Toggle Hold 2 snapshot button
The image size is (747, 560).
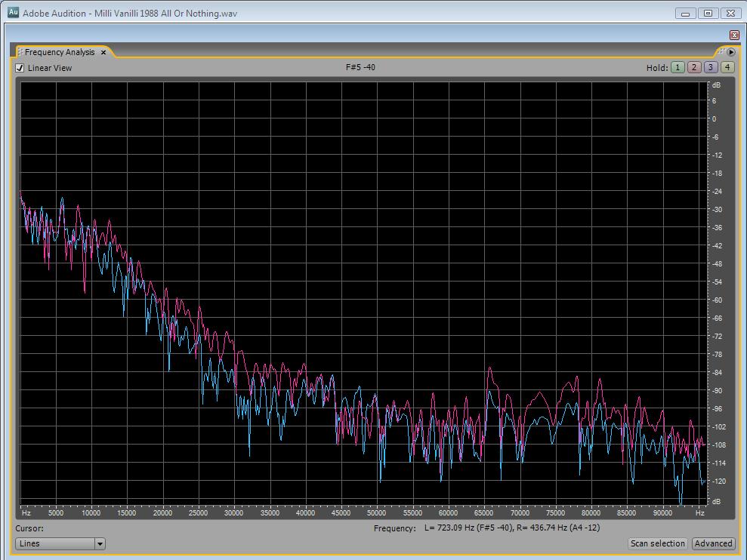694,67
